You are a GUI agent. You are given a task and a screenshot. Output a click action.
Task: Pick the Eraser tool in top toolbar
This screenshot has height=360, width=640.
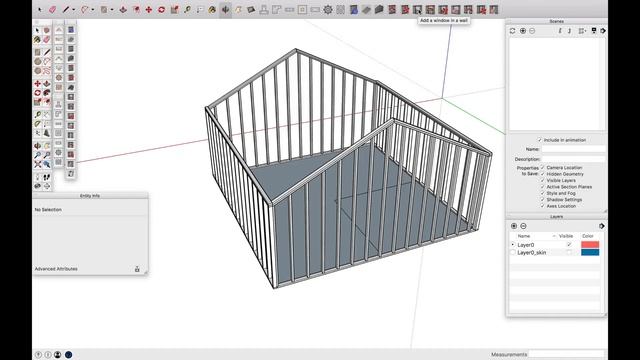coord(52,9)
